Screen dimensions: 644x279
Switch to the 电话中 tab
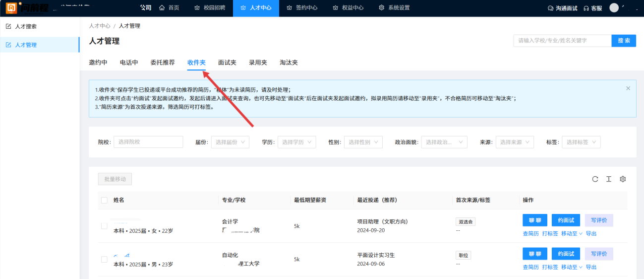tap(129, 63)
